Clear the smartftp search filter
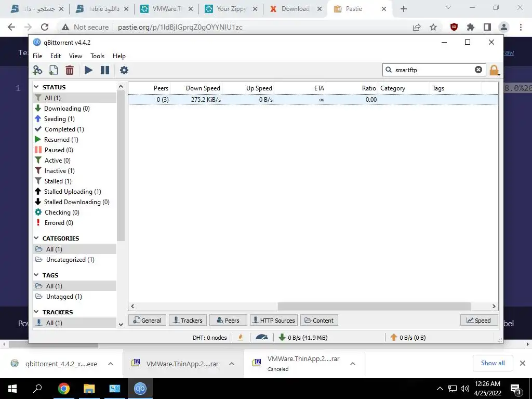Image resolution: width=532 pixels, height=399 pixels. click(x=478, y=70)
